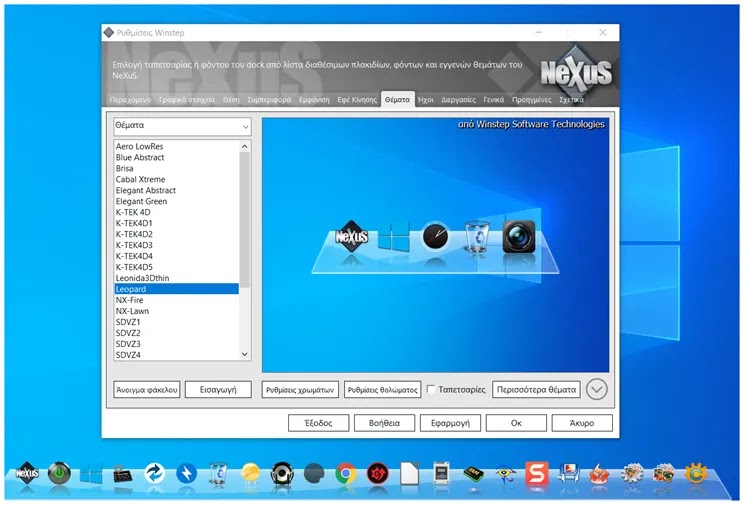744x505 pixels.
Task: Select the Aero LowRes theme
Action: pos(177,147)
